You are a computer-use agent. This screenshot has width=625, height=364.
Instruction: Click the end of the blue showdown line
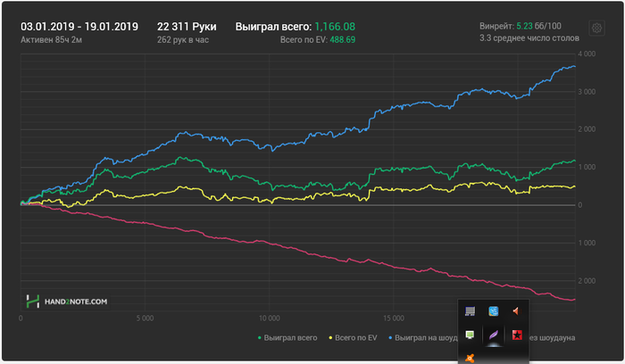point(574,67)
